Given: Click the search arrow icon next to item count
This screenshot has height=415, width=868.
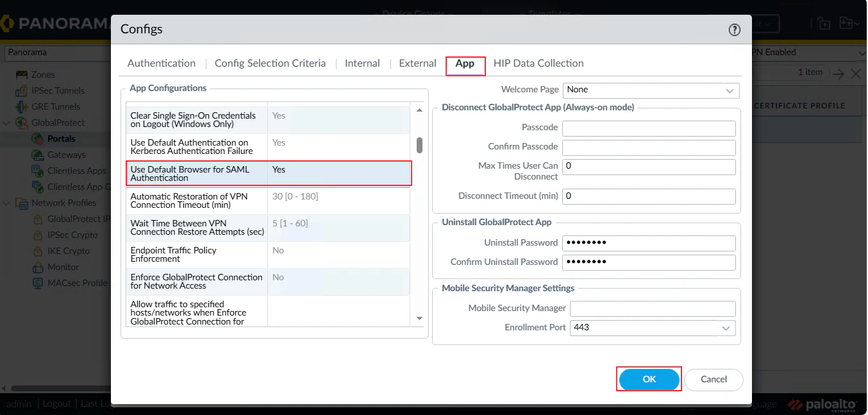Looking at the screenshot, I should pos(839,74).
